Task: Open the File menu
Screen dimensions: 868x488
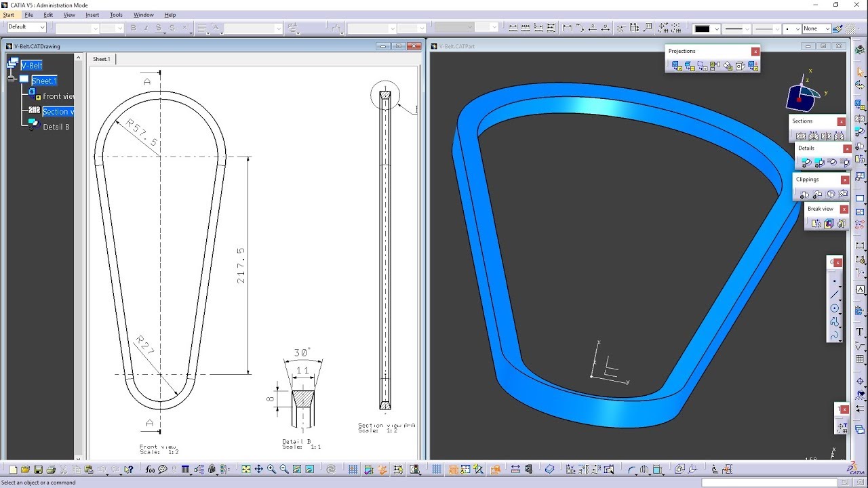Action: (x=28, y=15)
